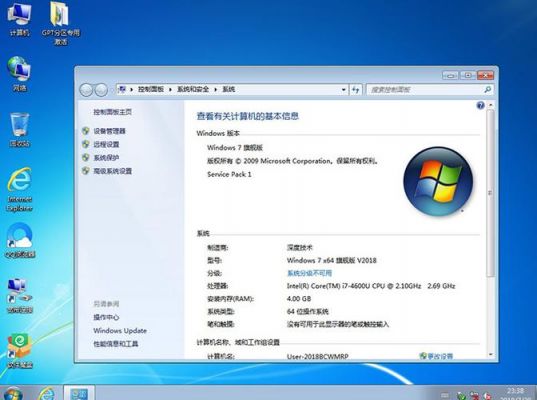Expand the address bar history dropdown arrow
This screenshot has width=537, height=400.
click(344, 90)
